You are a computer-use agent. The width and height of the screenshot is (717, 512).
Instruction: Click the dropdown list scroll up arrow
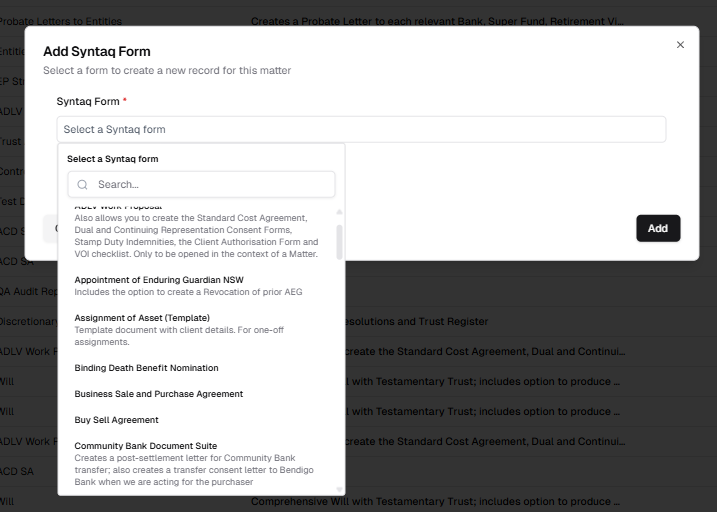point(339,212)
